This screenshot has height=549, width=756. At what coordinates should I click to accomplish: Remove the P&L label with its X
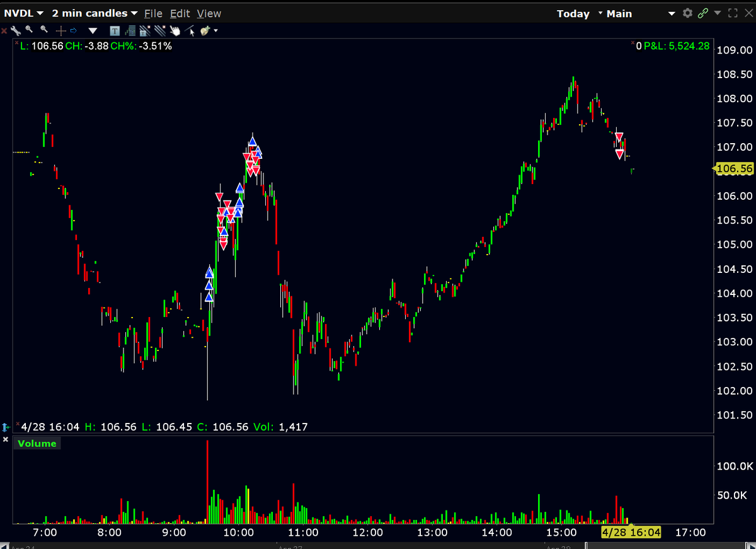(633, 42)
